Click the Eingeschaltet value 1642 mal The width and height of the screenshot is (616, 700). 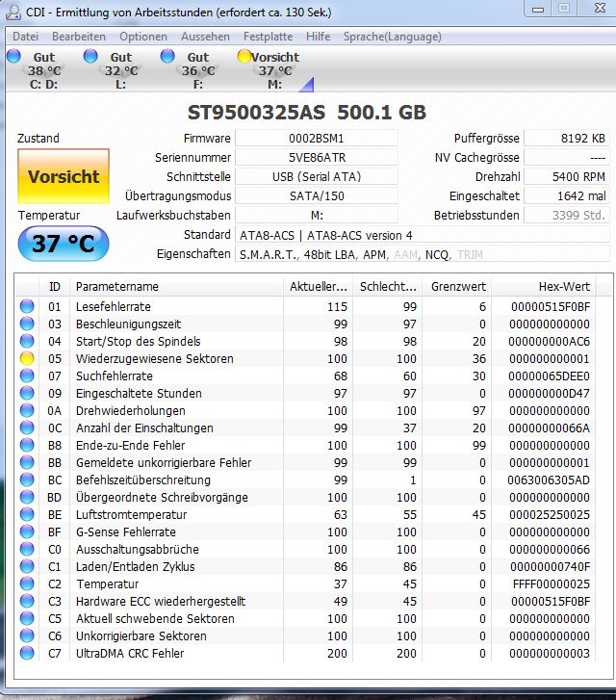click(x=567, y=196)
